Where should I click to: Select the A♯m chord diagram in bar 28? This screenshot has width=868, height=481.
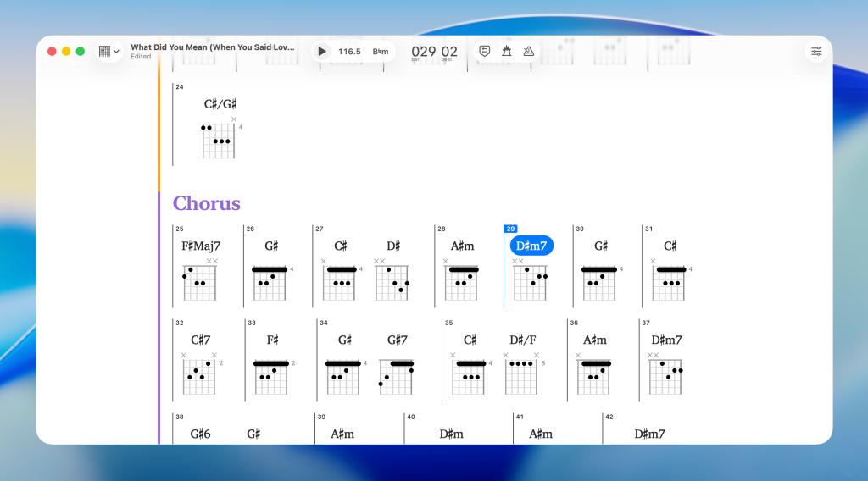(462, 282)
